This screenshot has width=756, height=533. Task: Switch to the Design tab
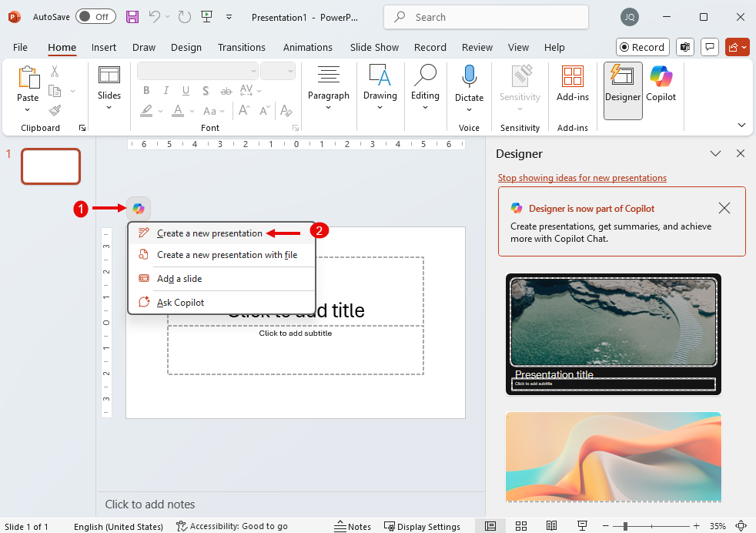(186, 47)
